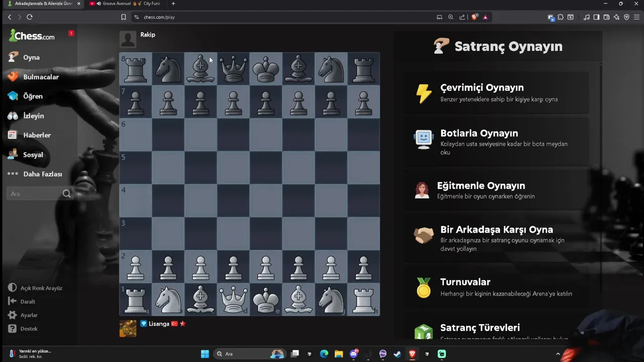Click the blue diamond membership badge
This screenshot has width=644, height=362.
click(143, 324)
